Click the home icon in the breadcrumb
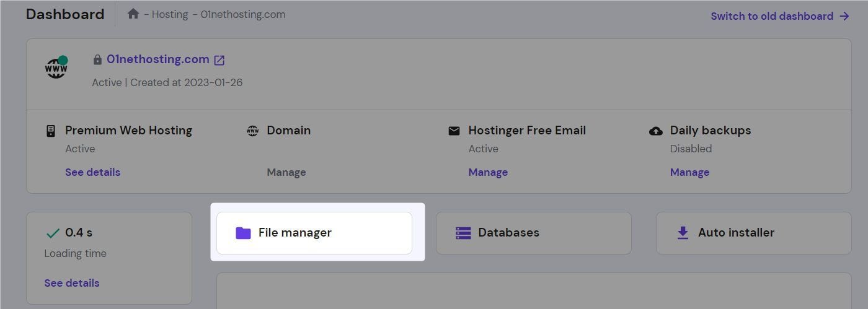Viewport: 868px width, 309px height. tap(133, 14)
